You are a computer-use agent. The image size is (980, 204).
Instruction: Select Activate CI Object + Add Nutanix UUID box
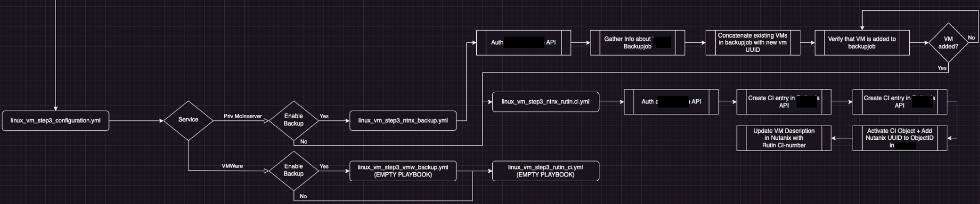tap(900, 138)
